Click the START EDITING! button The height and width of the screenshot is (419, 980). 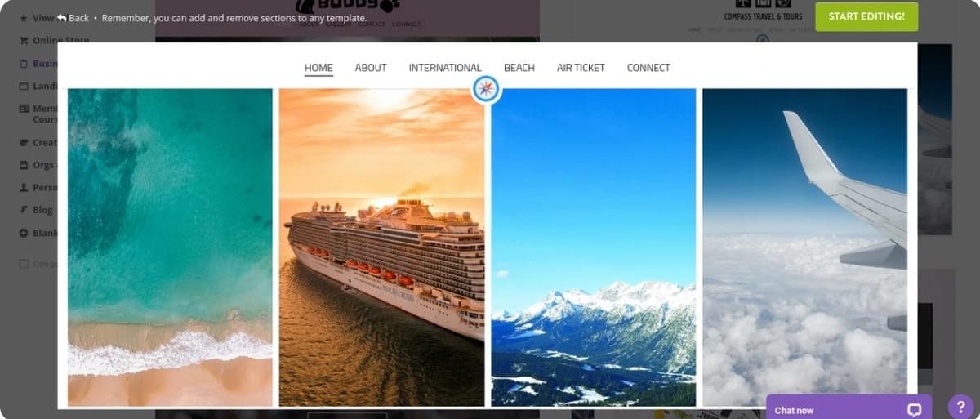click(866, 16)
